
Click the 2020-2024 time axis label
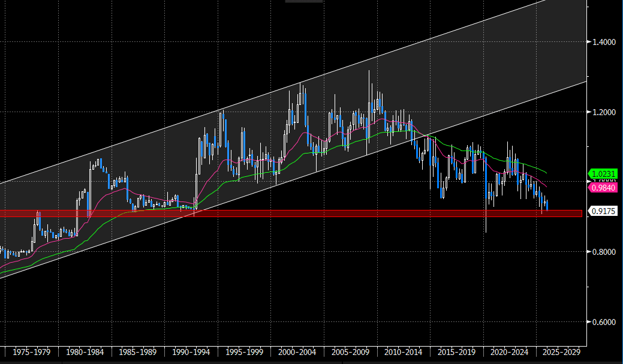coord(509,353)
